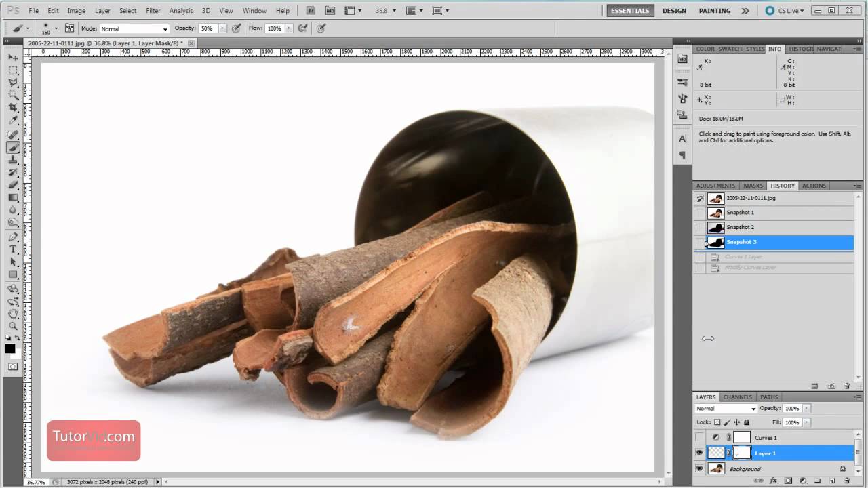Create new layer icon in Layers panel
Image resolution: width=868 pixels, height=488 pixels.
[x=832, y=481]
